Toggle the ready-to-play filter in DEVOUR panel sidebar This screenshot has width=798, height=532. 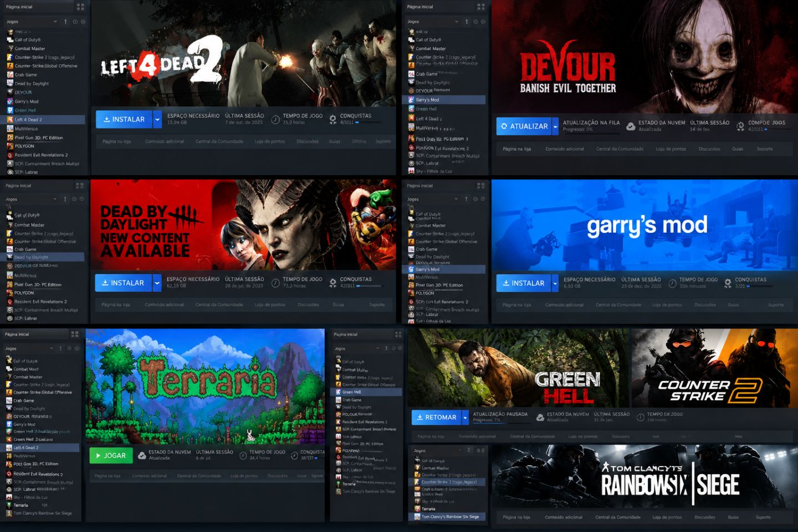[483, 22]
